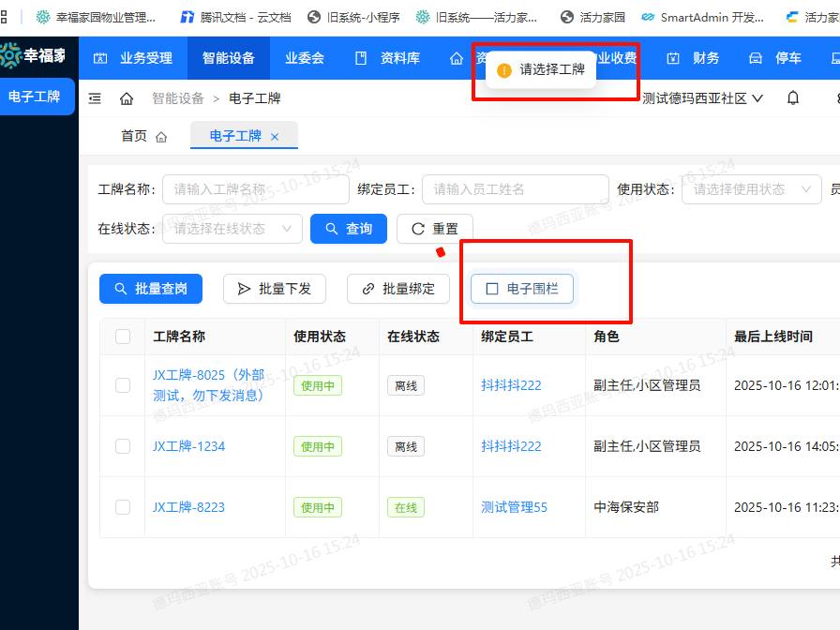Click the 资料库 bookmark icon in the navbar

click(x=360, y=58)
